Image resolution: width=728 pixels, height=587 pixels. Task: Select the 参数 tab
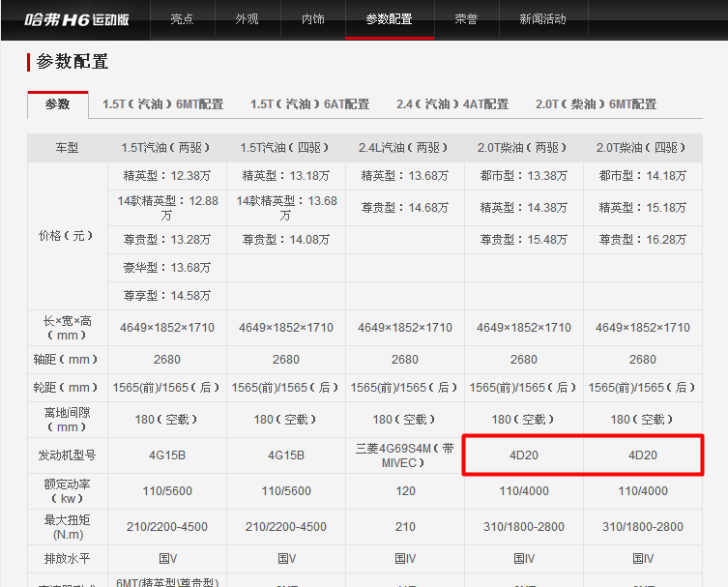(x=58, y=104)
